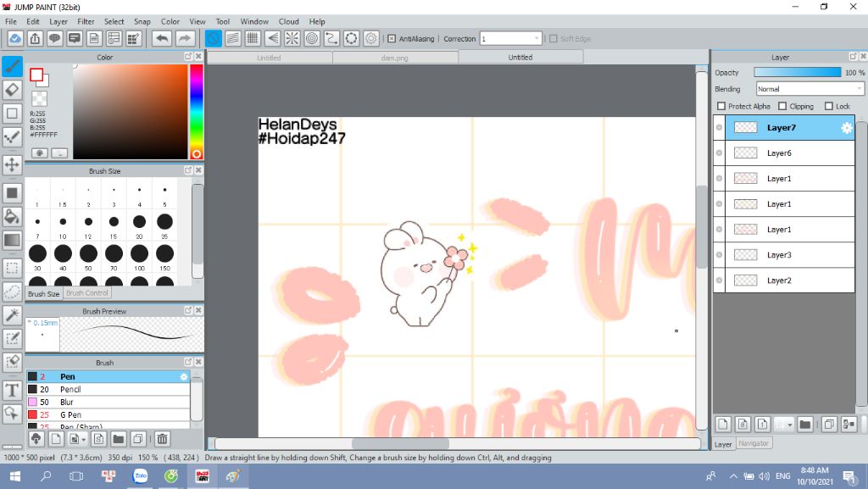The image size is (868, 489).
Task: Open the Snap menu
Action: (x=142, y=21)
